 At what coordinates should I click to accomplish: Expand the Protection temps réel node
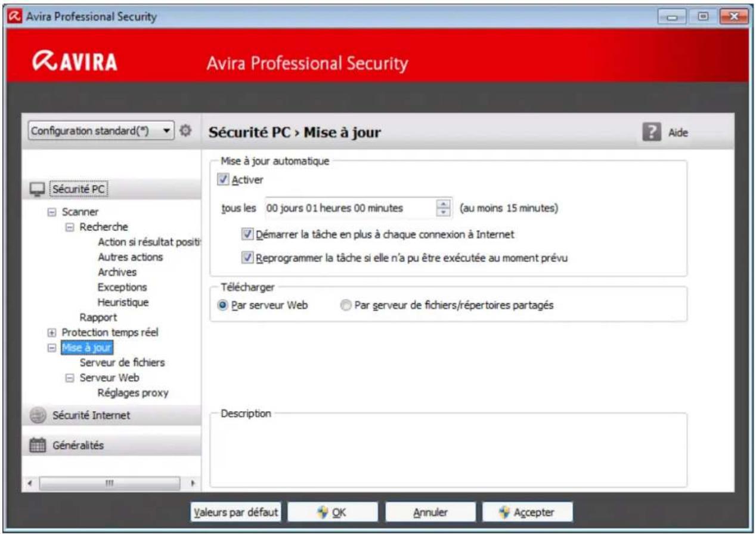tap(51, 332)
